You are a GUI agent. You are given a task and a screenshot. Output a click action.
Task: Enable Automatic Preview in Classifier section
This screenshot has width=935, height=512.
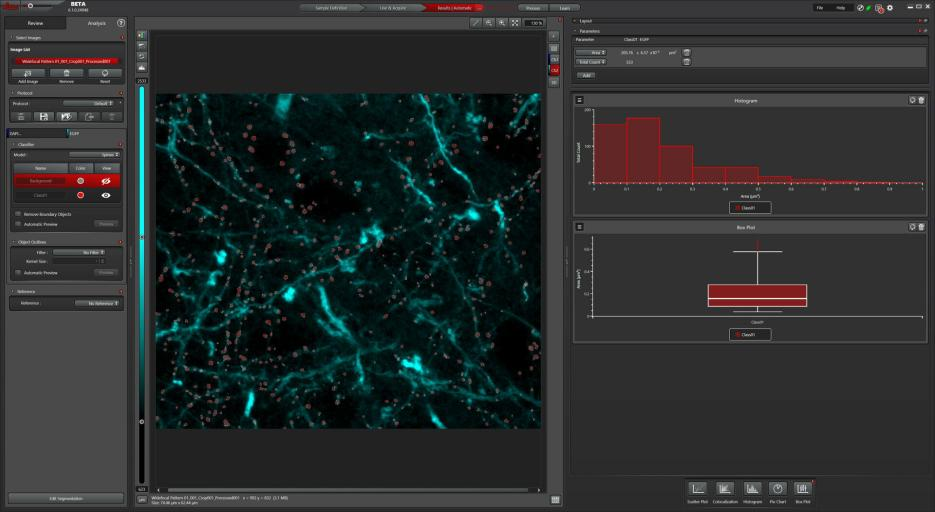point(18,224)
